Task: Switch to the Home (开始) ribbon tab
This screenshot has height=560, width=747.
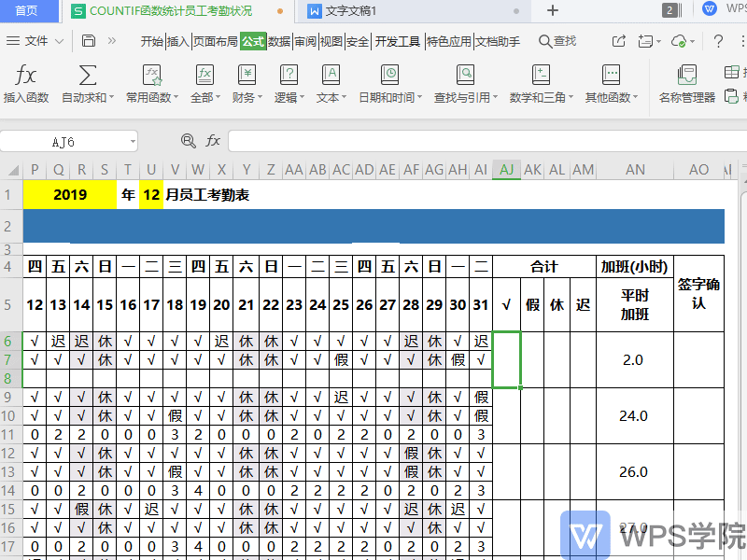Action: click(x=152, y=41)
